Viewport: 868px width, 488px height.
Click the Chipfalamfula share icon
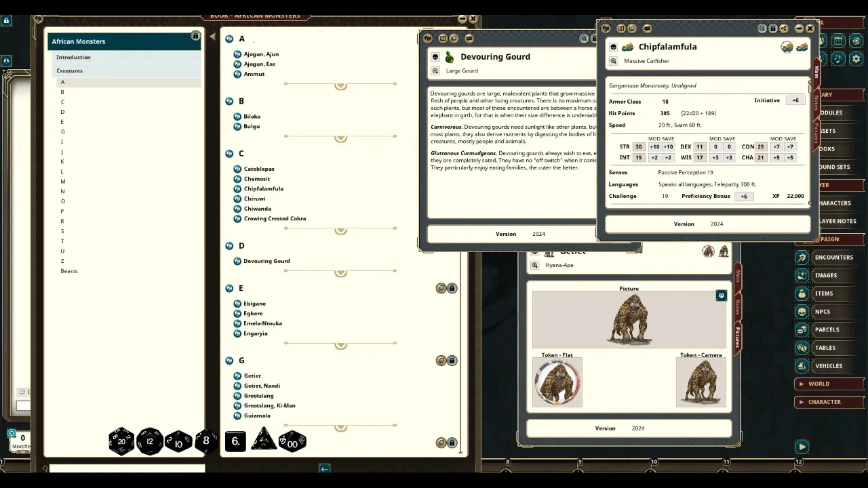[784, 28]
